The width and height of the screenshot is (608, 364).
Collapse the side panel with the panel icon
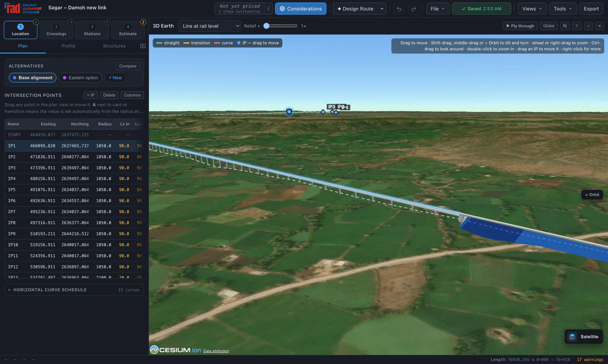pyautogui.click(x=143, y=46)
